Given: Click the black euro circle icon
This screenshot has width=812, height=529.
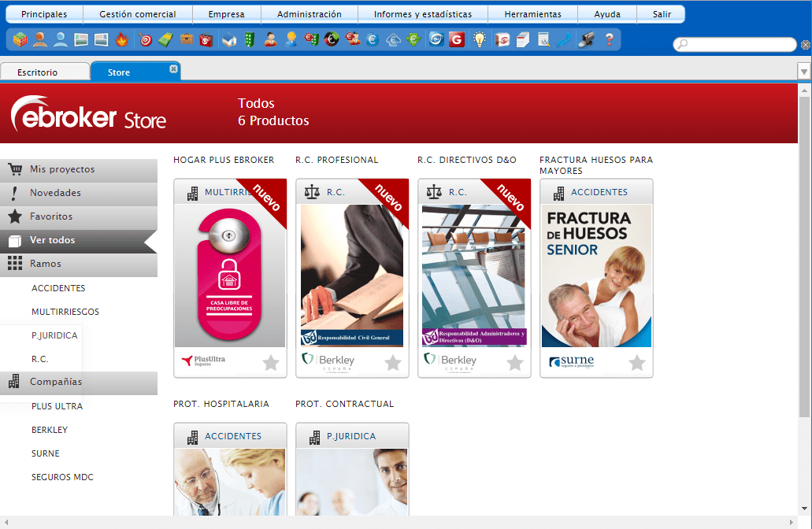Looking at the screenshot, I should (x=332, y=40).
